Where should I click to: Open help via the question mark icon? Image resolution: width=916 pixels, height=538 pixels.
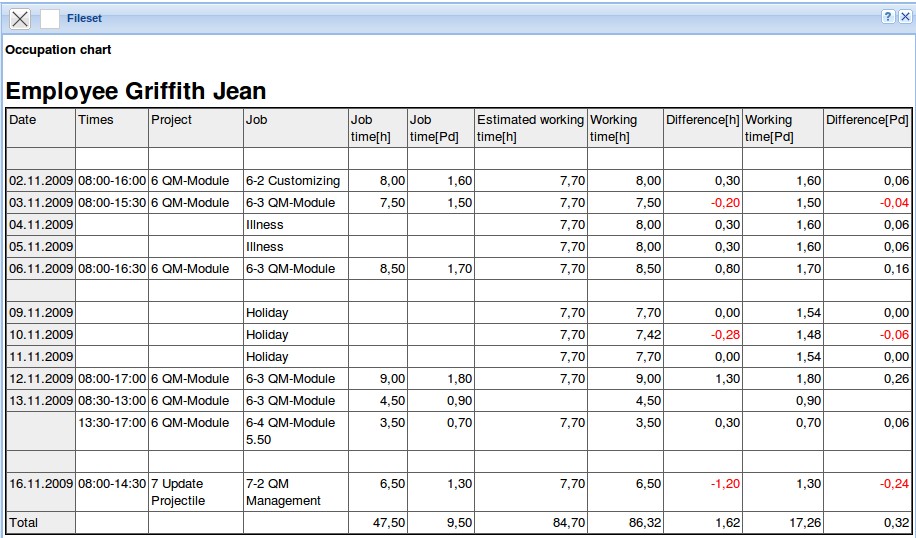tap(887, 17)
